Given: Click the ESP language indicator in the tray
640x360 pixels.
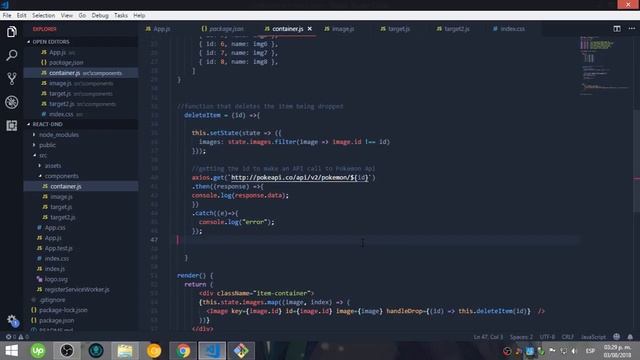Looking at the screenshot, I should (590, 351).
